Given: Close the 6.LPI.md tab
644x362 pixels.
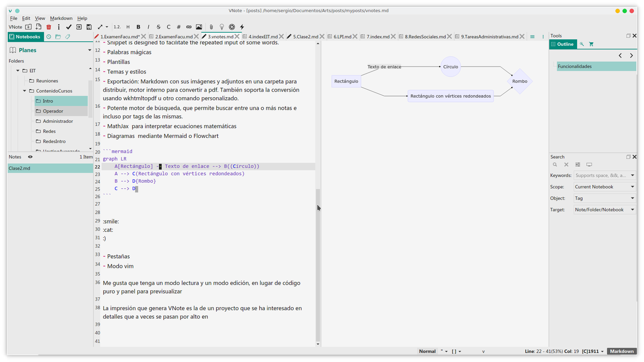Looking at the screenshot, I should point(355,36).
